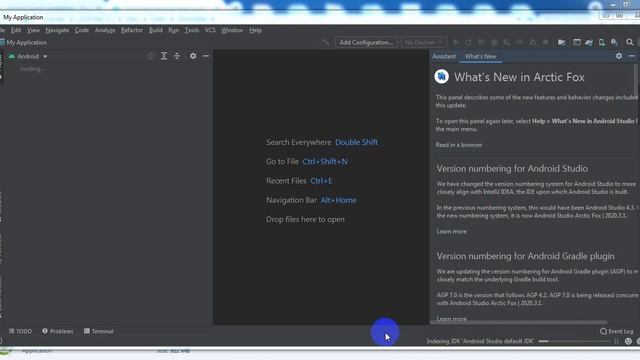Open the Build menu
This screenshot has height=360, width=640.
156,30
